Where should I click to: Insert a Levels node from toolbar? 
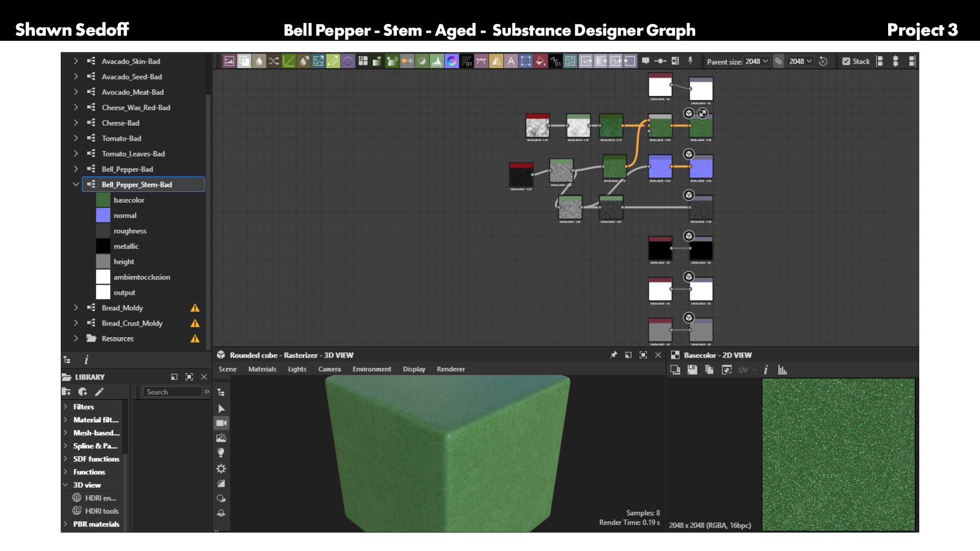tap(437, 61)
